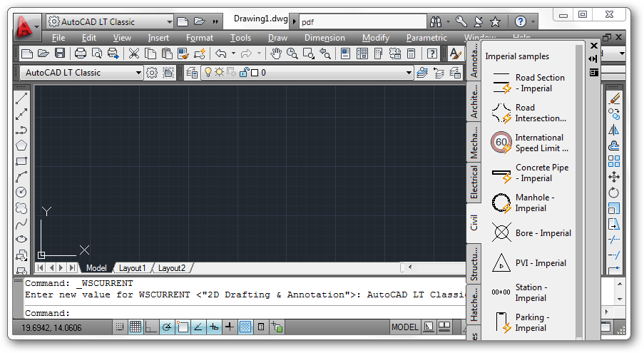Open the Parametric menu

[426, 38]
